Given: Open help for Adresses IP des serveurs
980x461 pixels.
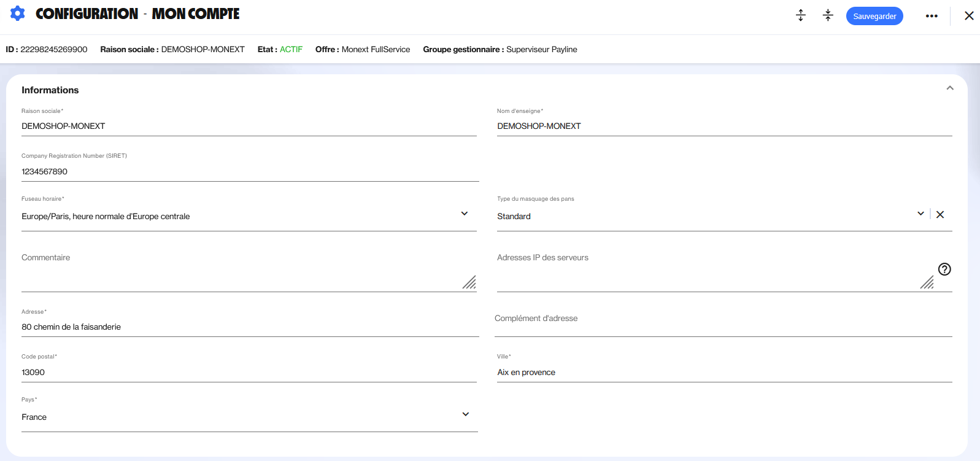Looking at the screenshot, I should (944, 269).
